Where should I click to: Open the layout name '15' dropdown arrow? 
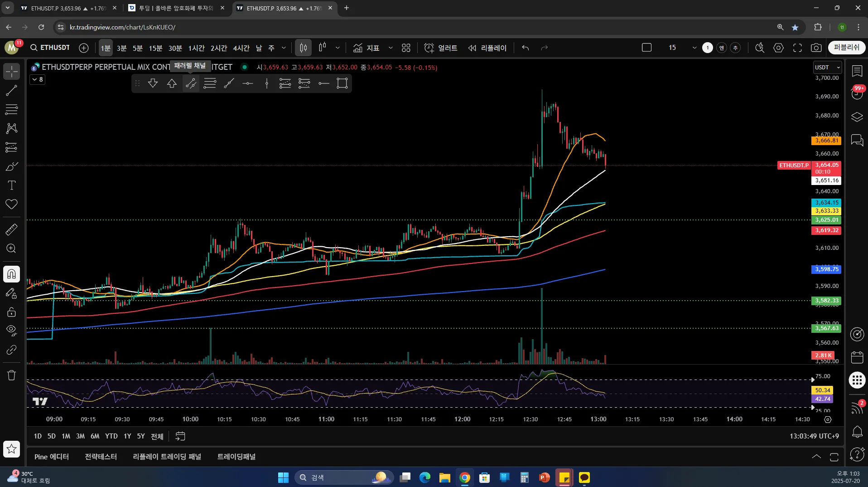694,48
